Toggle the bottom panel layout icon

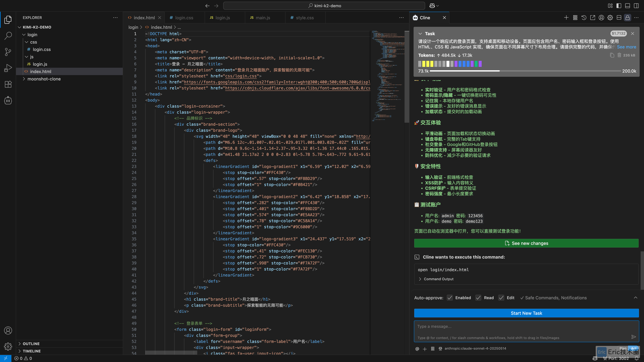(x=628, y=6)
